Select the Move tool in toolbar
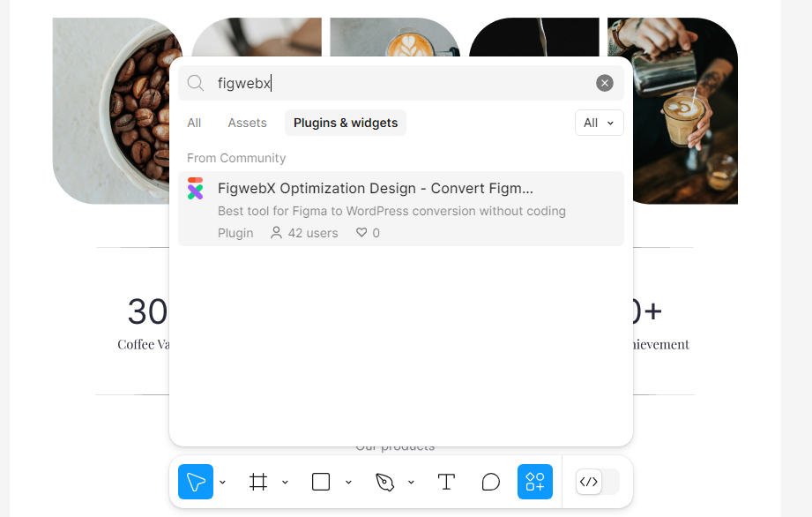812x517 pixels. (195, 482)
